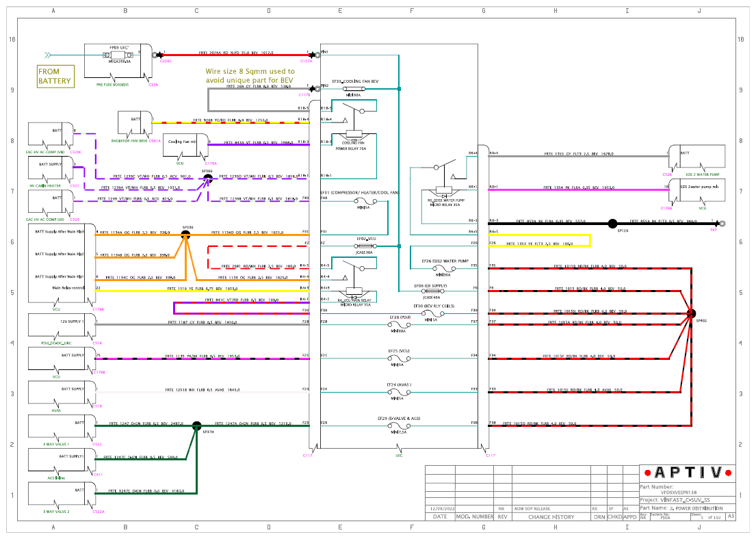756x539 pixels.
Task: Click the ROW SOP RELEASE change history entry
Action: pyautogui.click(x=532, y=509)
